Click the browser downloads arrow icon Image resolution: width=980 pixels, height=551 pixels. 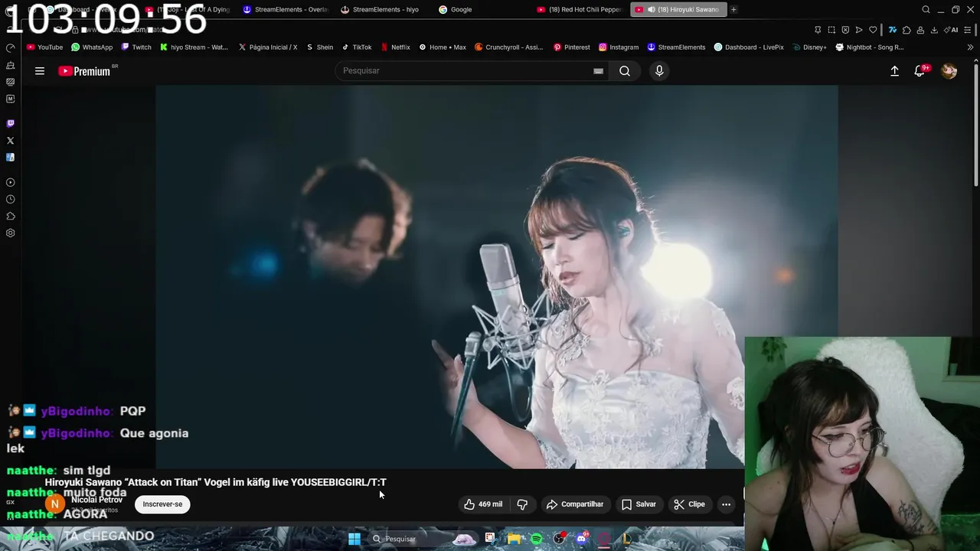(x=934, y=30)
